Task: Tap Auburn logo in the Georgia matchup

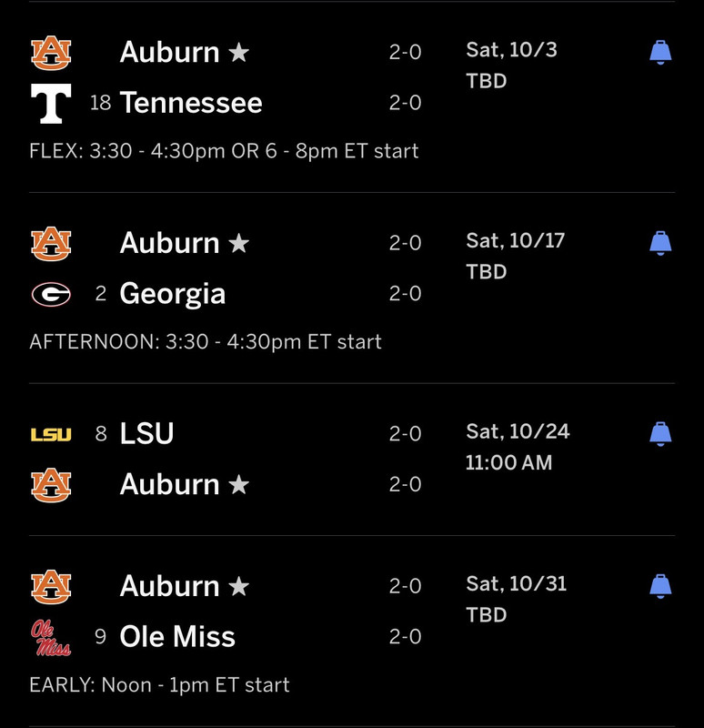Action: 51,244
